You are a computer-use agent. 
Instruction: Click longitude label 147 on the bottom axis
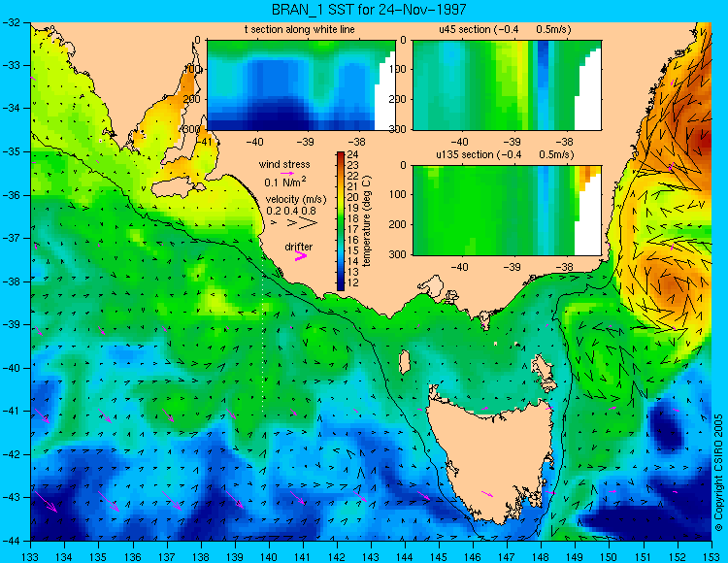(507, 556)
